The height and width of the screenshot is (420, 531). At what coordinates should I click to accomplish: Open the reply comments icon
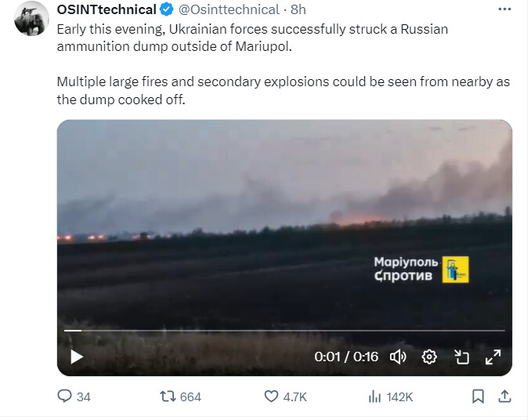point(64,396)
